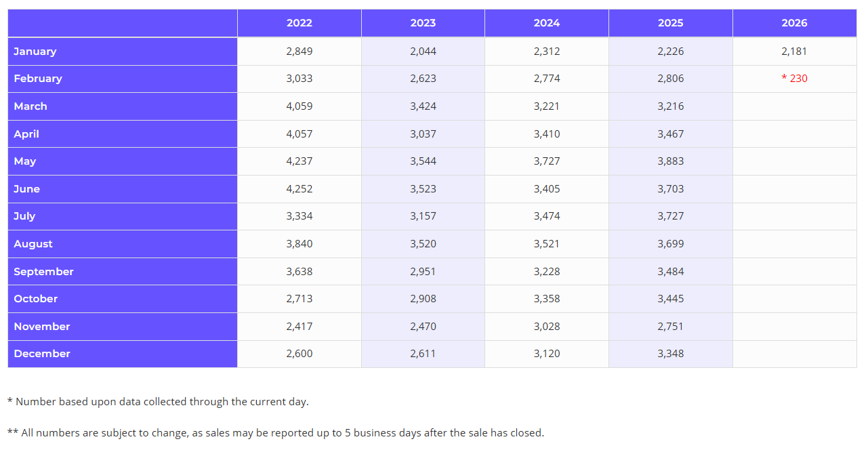Click the May 2022 cell showing 4,237
Screen dimensions: 868x452
click(299, 161)
